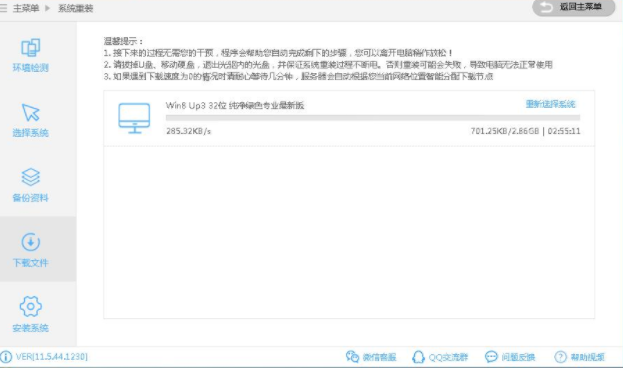623x370 pixels.
Task: Click the 帮助视频 question mark icon
Action: coord(560,356)
